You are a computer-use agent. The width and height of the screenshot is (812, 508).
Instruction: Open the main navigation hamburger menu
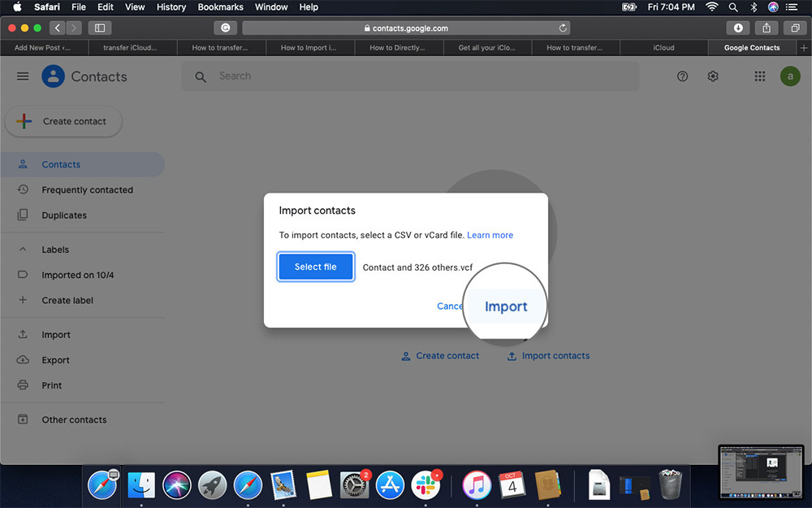pos(22,76)
